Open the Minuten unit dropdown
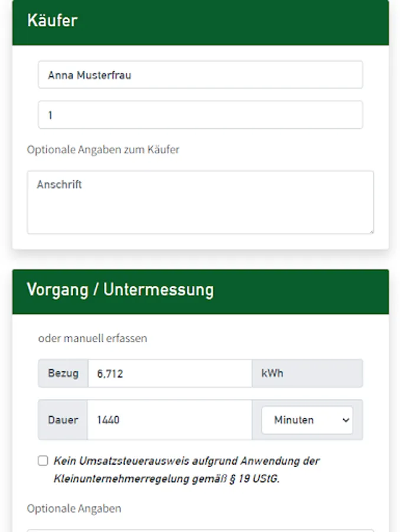This screenshot has height=532, width=400. (307, 420)
